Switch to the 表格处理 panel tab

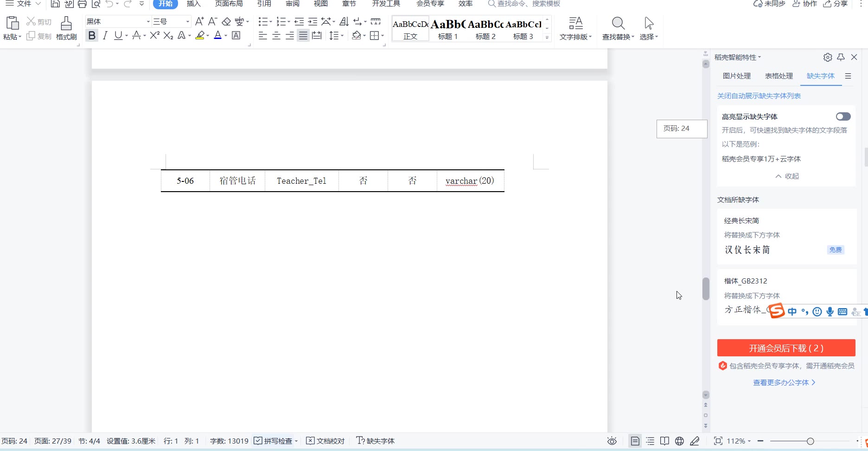pyautogui.click(x=779, y=76)
